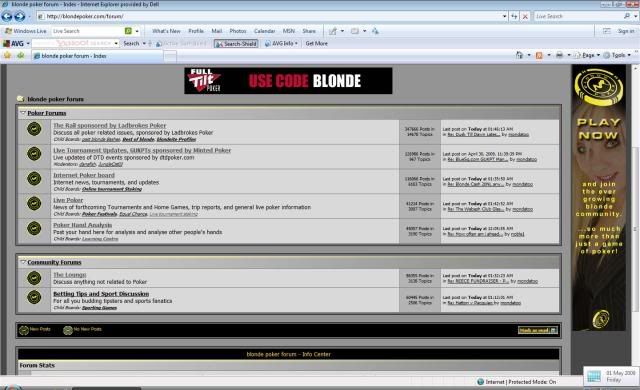Click the vertical page scrollbar
Viewport: 640px width, 390px height.
[x=636, y=220]
